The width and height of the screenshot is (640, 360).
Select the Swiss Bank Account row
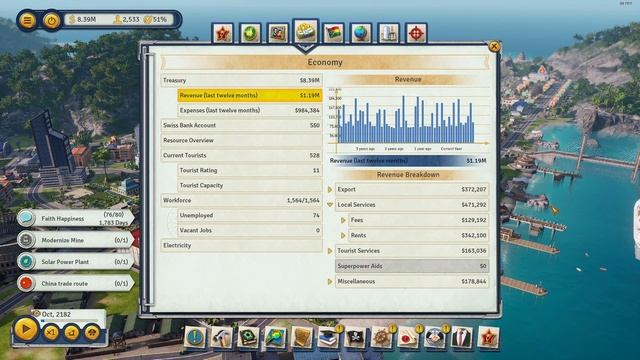(x=241, y=125)
